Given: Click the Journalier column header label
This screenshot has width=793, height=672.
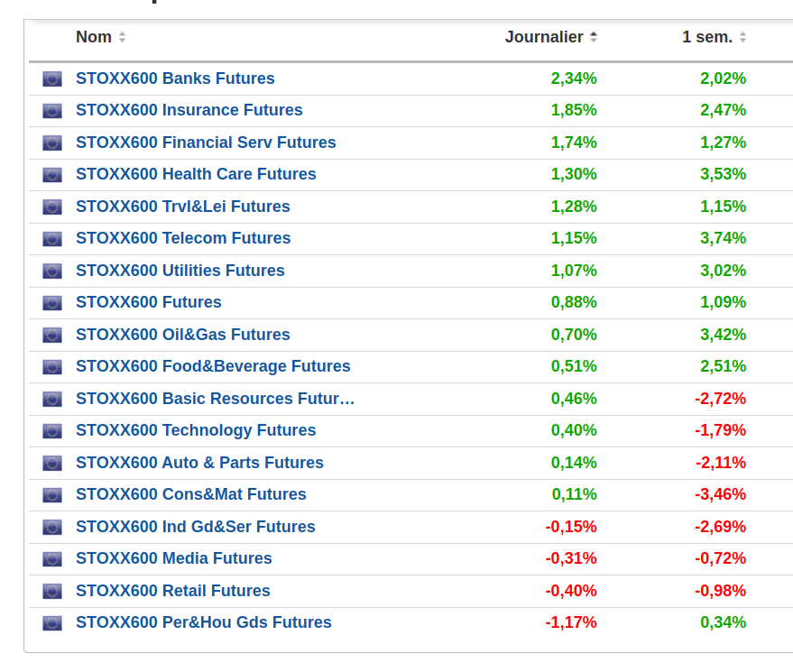Looking at the screenshot, I should click(x=544, y=37).
